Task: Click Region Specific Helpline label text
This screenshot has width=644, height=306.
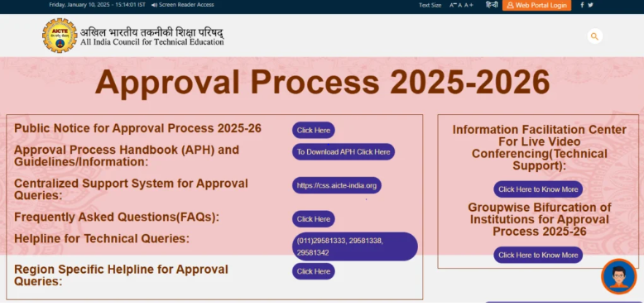Action: [121, 275]
